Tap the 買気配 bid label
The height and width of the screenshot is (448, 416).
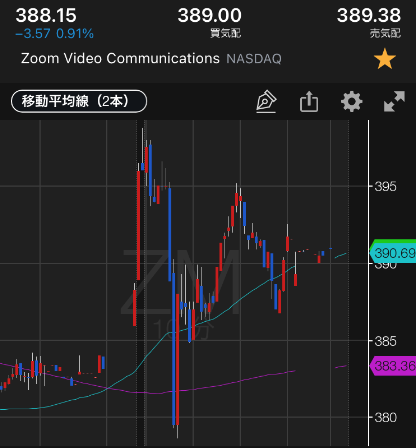(225, 33)
